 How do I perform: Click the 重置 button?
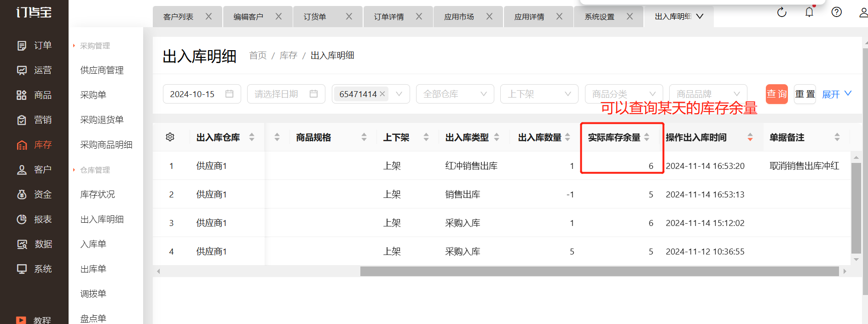tap(804, 94)
